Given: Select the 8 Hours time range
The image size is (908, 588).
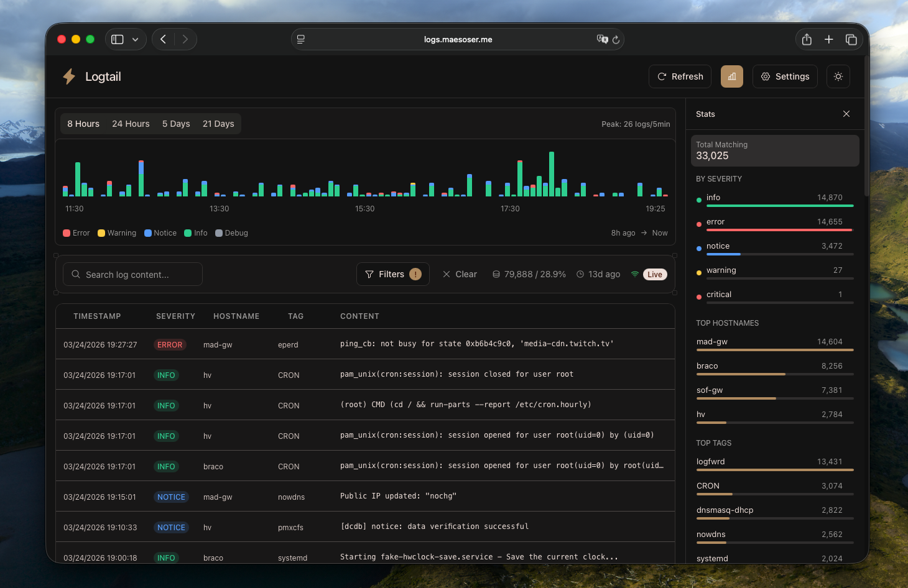Looking at the screenshot, I should click(83, 124).
